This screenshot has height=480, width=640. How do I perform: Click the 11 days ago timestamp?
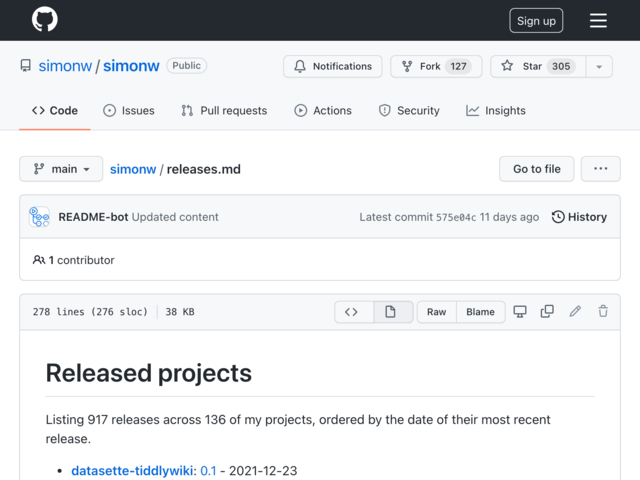tap(509, 217)
